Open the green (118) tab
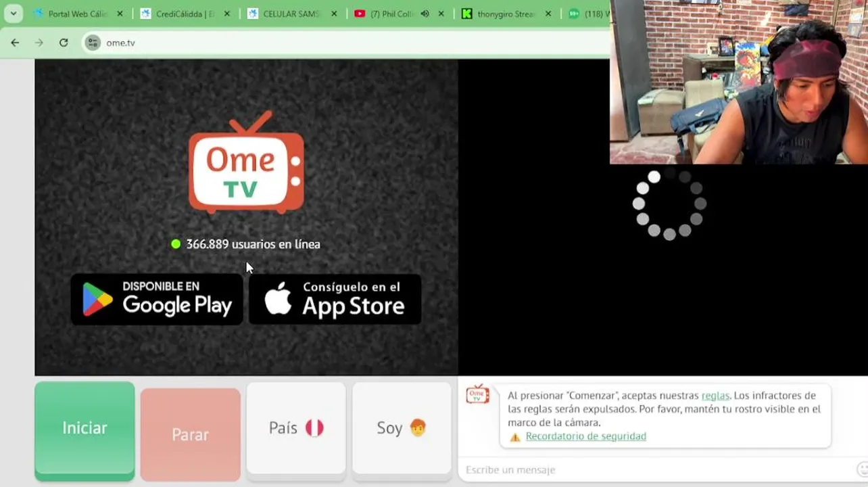 tap(587, 14)
